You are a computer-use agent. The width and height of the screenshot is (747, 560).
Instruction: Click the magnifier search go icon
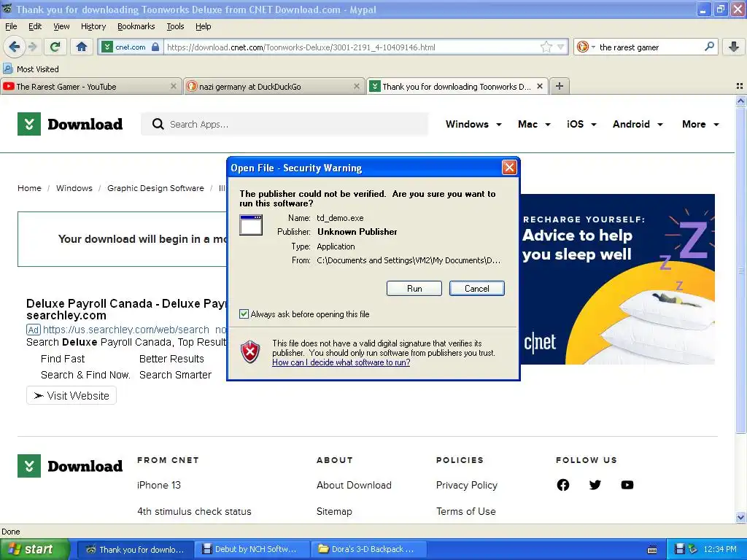pyautogui.click(x=709, y=46)
